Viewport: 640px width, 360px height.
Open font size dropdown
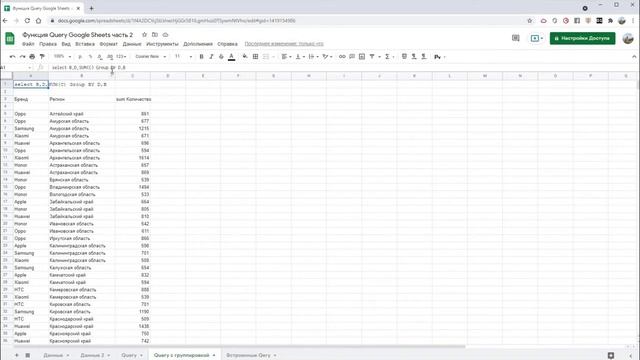(183, 57)
